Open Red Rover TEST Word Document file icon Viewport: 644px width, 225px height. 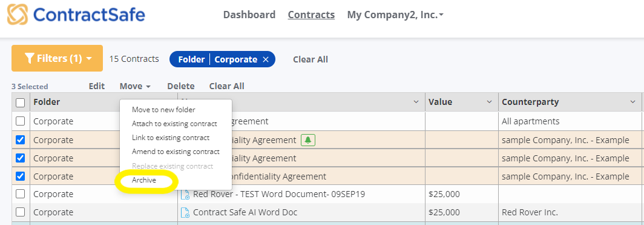click(185, 194)
